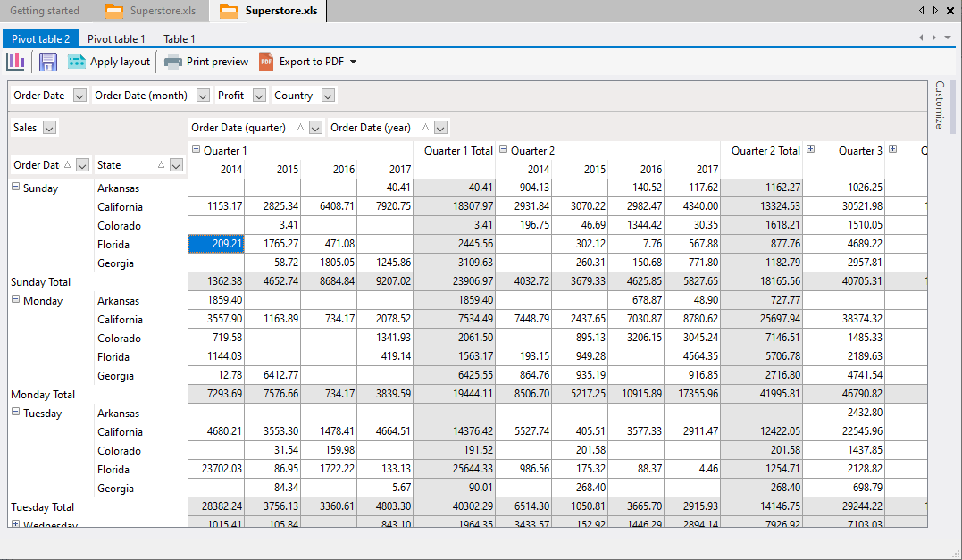Image resolution: width=962 pixels, height=560 pixels.
Task: Open the Sales data field dropdown
Action: [49, 128]
